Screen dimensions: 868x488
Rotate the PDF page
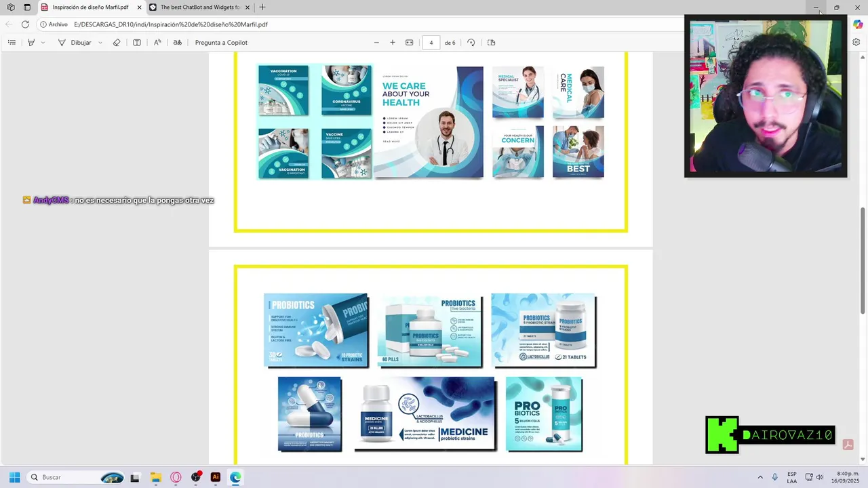[471, 43]
